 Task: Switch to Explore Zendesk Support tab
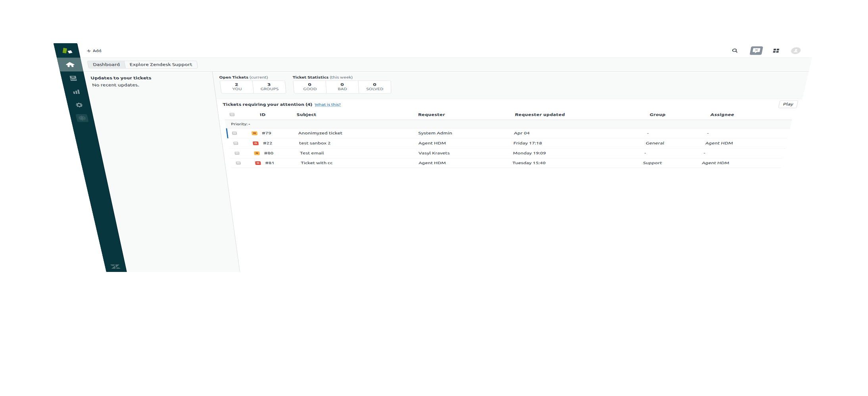click(161, 65)
